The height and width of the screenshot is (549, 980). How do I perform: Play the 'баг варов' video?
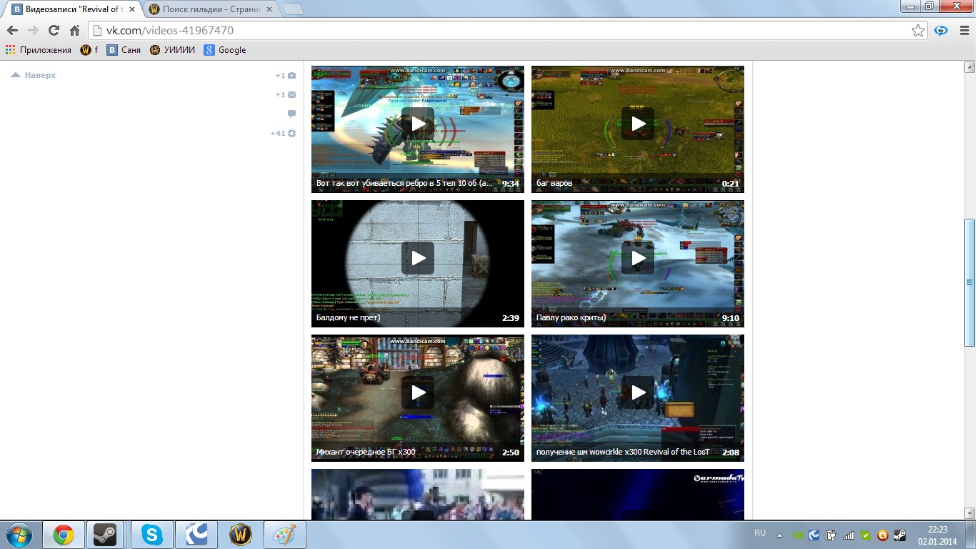coord(638,124)
